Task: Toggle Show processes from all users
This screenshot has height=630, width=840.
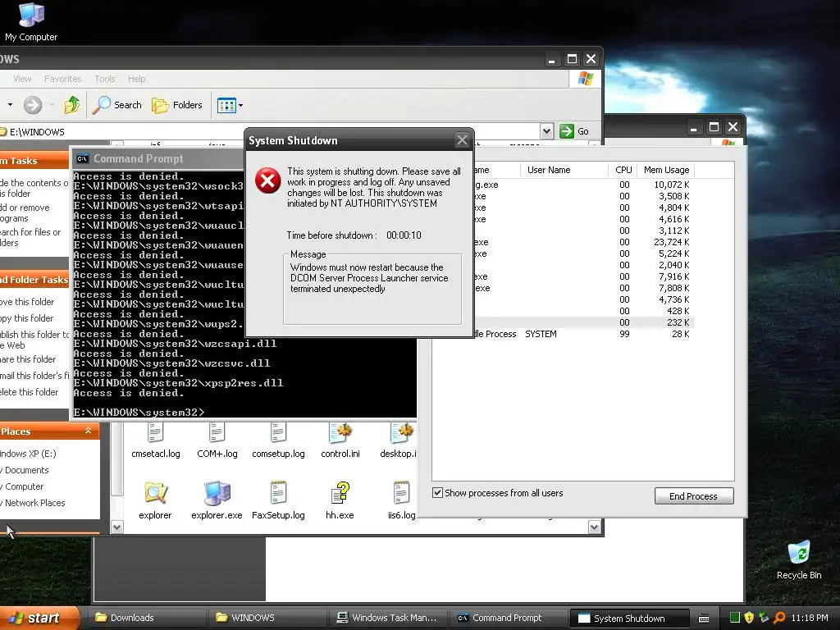Action: point(438,493)
